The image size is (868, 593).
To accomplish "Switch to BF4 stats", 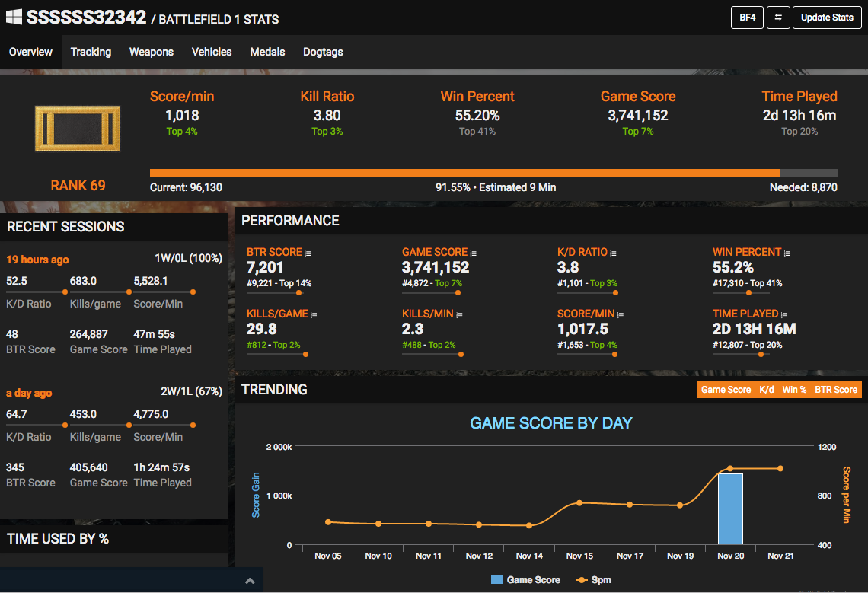I will (x=748, y=18).
